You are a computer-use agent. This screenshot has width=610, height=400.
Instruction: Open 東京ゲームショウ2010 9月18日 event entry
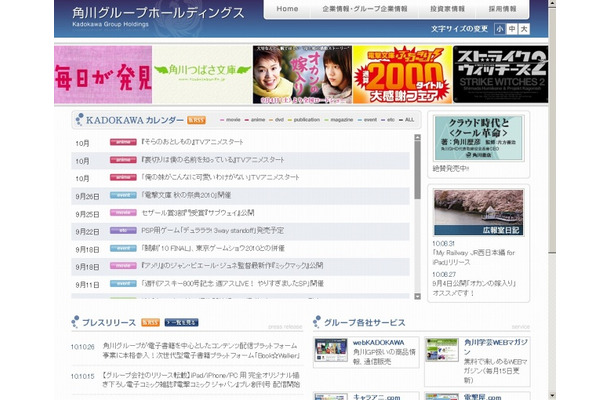click(x=213, y=248)
